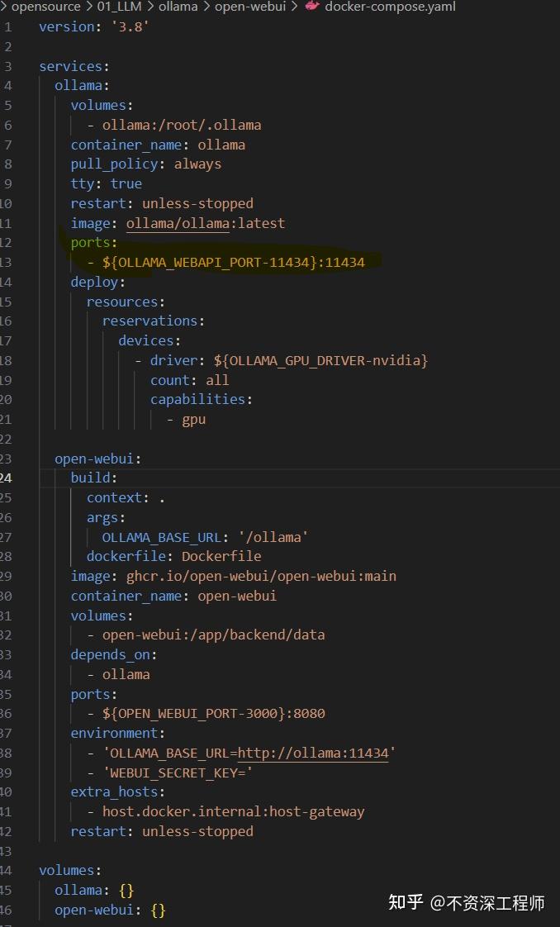The width and height of the screenshot is (560, 927).
Task: Click the 'ollama: {}' volume definition
Action: (x=94, y=891)
